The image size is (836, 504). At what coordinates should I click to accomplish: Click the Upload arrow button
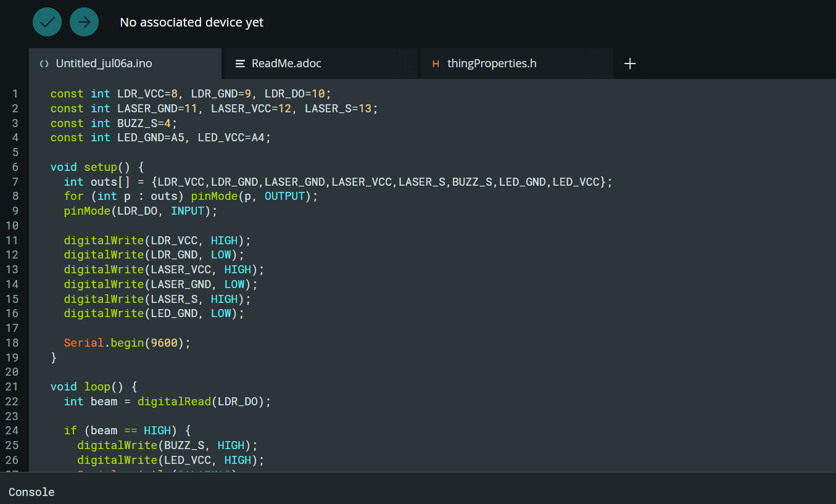click(x=85, y=22)
